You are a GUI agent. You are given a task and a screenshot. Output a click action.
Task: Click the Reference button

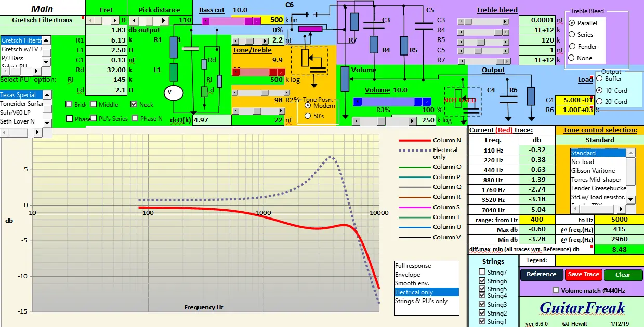coord(541,275)
